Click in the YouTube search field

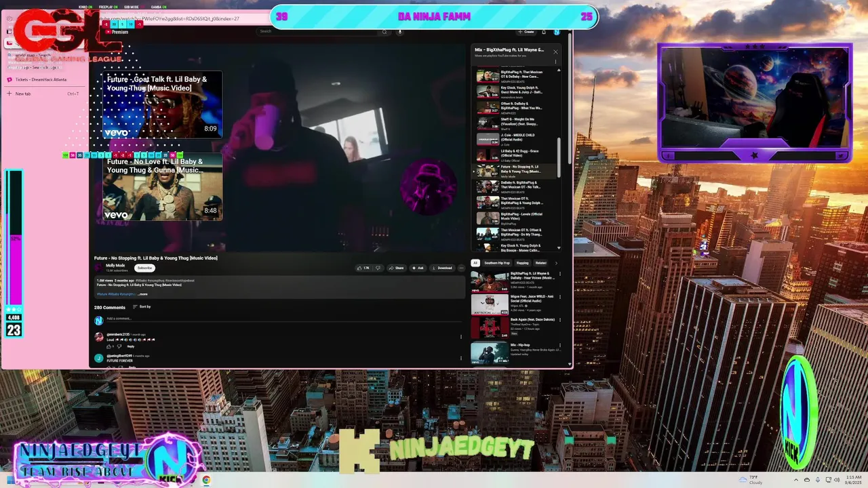click(317, 32)
